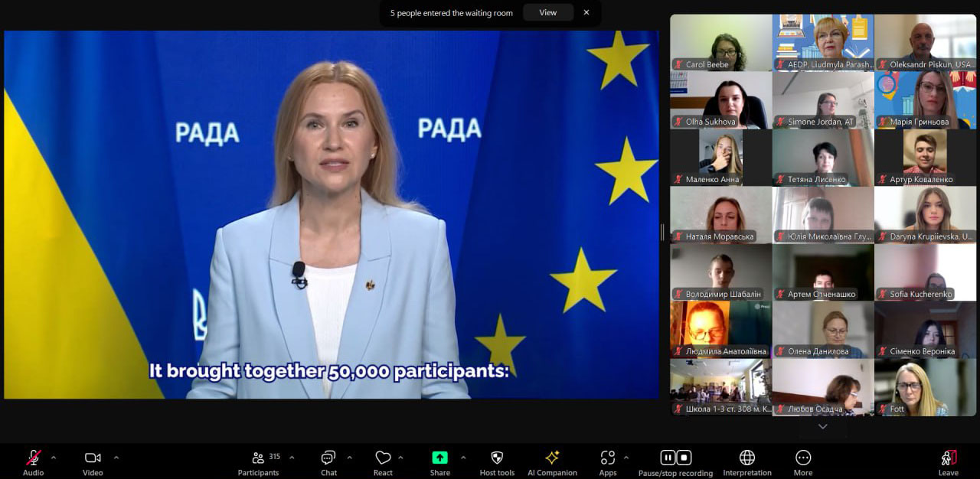Expand the share options arrow beside Share

[463, 458]
